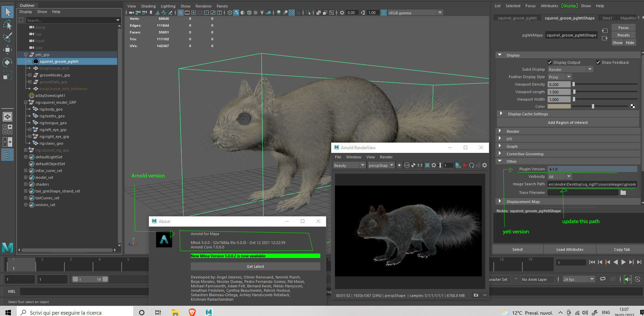This screenshot has height=316, width=644.
Task: Open Beauty AOV dropdown in RenderView
Action: [350, 165]
